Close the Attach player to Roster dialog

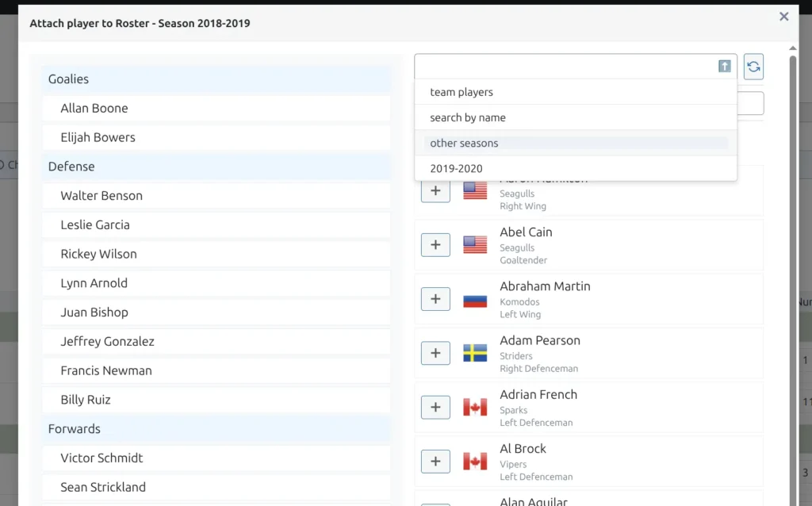click(784, 17)
